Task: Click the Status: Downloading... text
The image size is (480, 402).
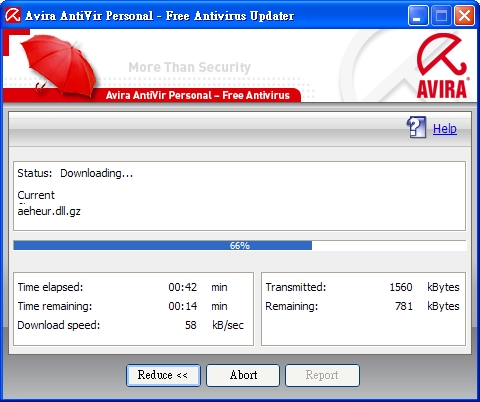Action: (x=75, y=173)
